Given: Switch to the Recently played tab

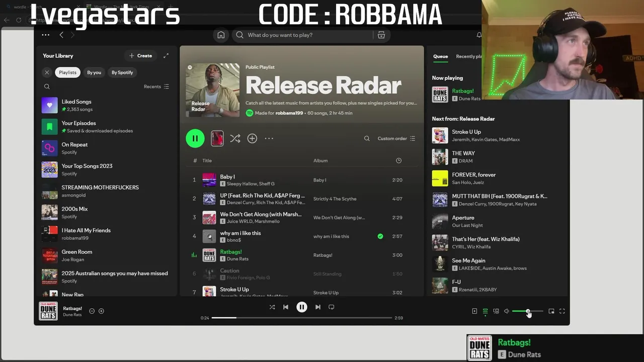Looking at the screenshot, I should point(469,56).
